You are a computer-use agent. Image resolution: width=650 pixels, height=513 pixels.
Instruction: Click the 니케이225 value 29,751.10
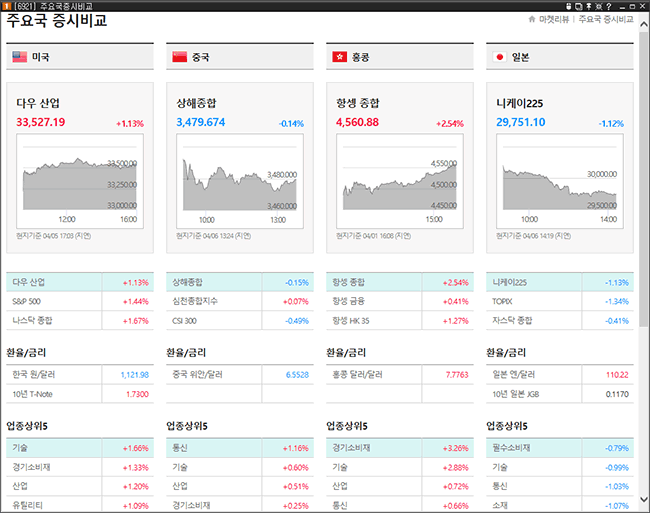(x=521, y=122)
